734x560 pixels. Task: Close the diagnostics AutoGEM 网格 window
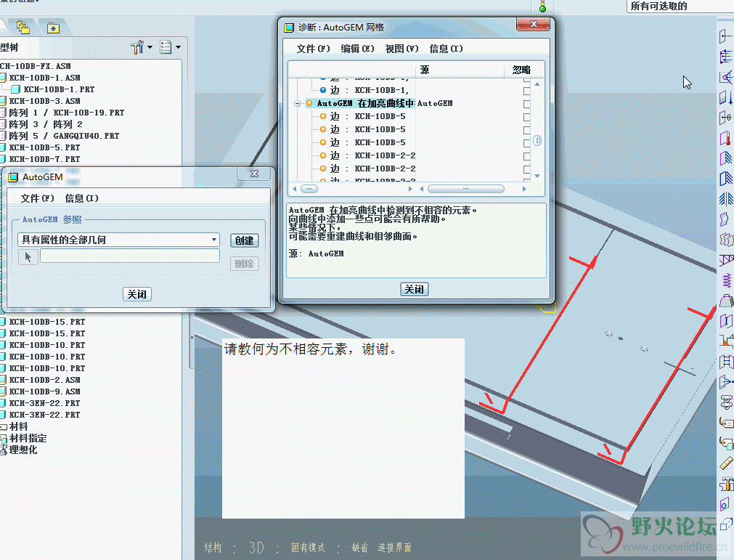[533, 25]
